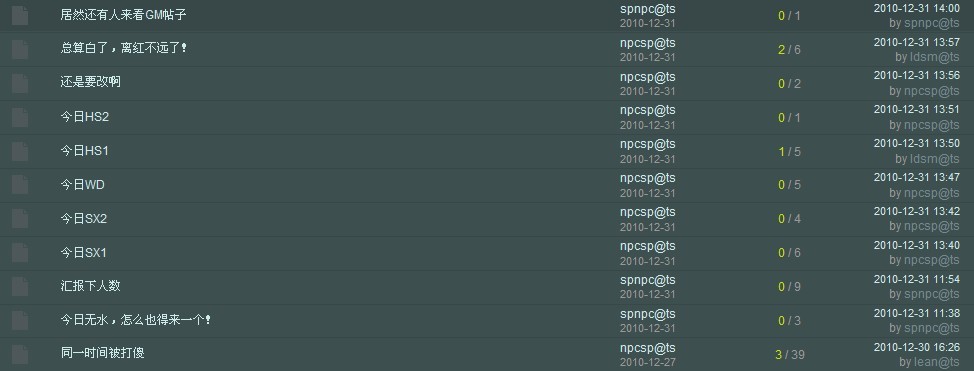View author npcsp@ts of 今日HS1 thread
This screenshot has width=974, height=371.
click(x=647, y=144)
